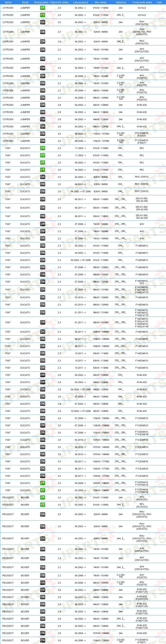The width and height of the screenshot is (166, 644).
Task: Click the 'F1AE0481D, FPT' engine code cell
Action: [142, 282]
